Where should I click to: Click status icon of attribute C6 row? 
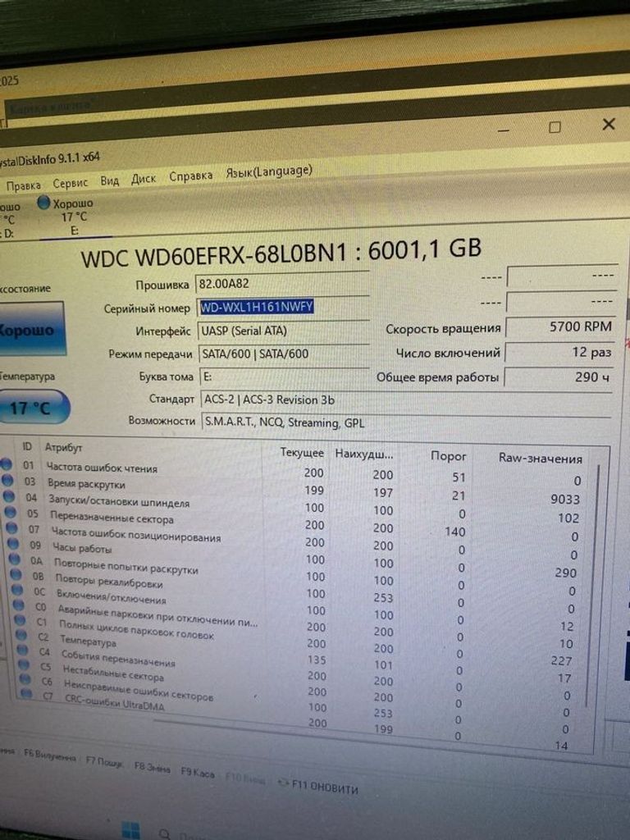tap(25, 679)
